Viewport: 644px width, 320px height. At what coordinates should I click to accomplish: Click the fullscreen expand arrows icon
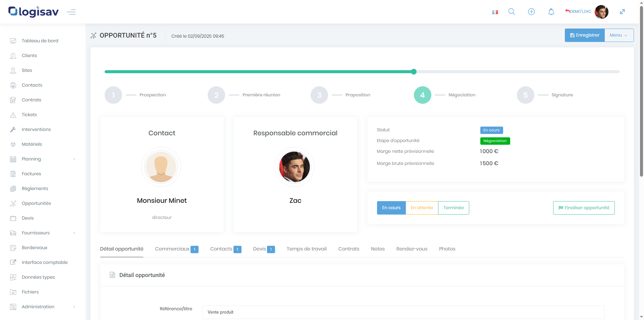pyautogui.click(x=622, y=12)
